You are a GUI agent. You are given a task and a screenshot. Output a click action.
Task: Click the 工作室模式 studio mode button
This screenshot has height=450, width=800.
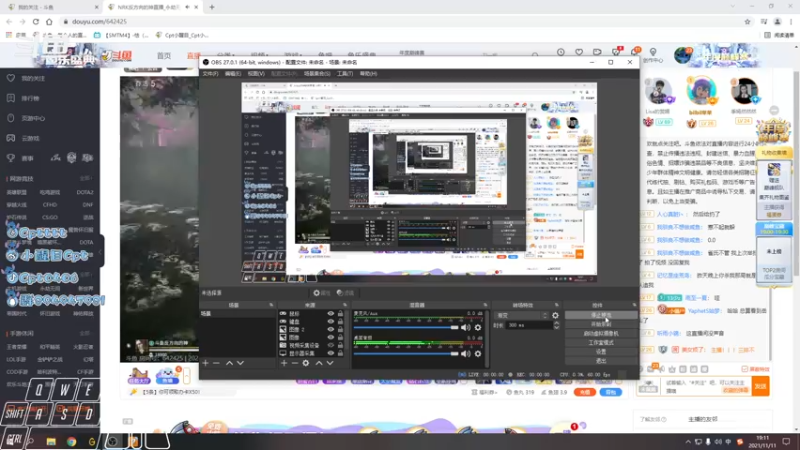point(601,343)
